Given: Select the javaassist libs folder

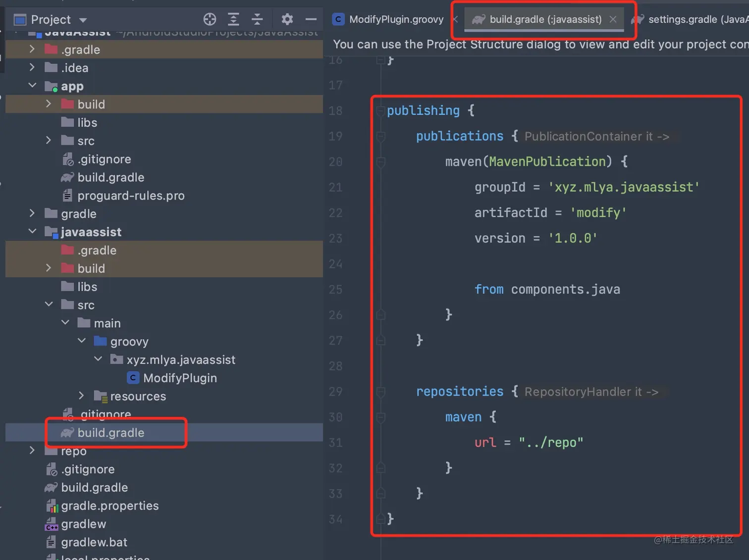Looking at the screenshot, I should pos(79,287).
